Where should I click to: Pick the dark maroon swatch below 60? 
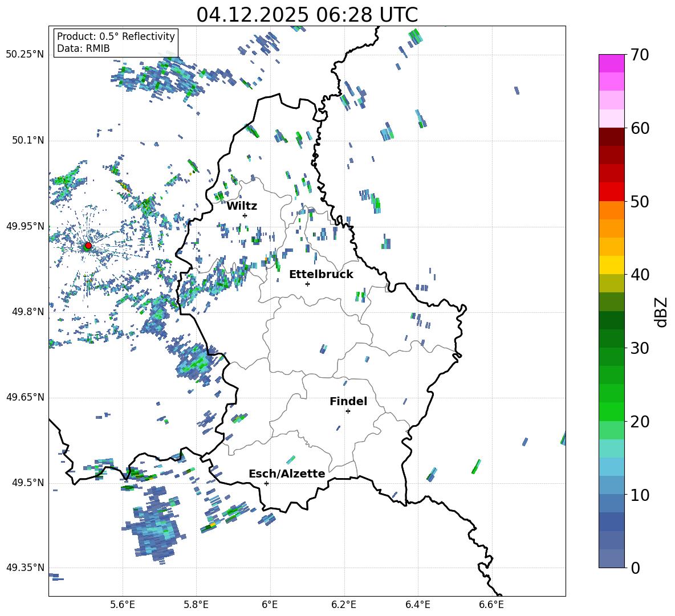click(612, 137)
